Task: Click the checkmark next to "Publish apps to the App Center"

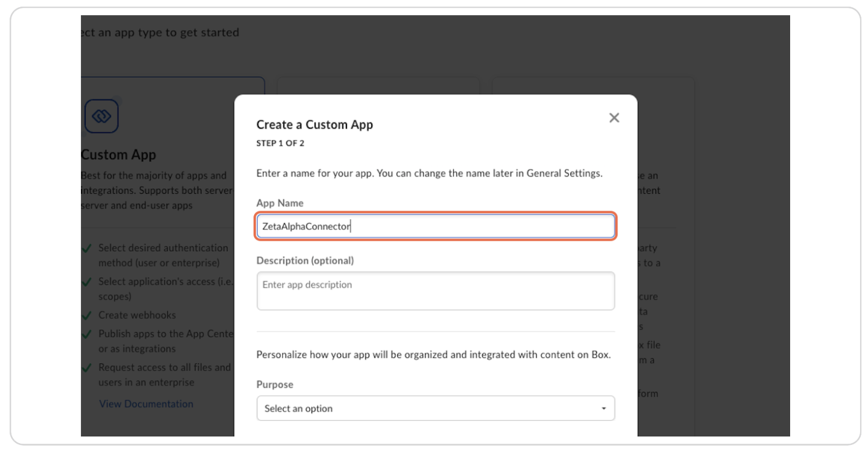Action: click(x=88, y=334)
